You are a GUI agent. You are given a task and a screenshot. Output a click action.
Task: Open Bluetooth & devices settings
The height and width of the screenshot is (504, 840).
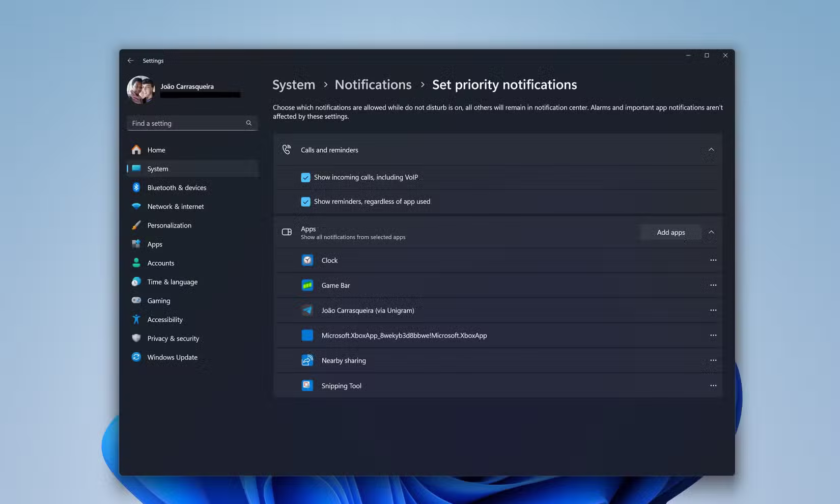[x=177, y=188]
